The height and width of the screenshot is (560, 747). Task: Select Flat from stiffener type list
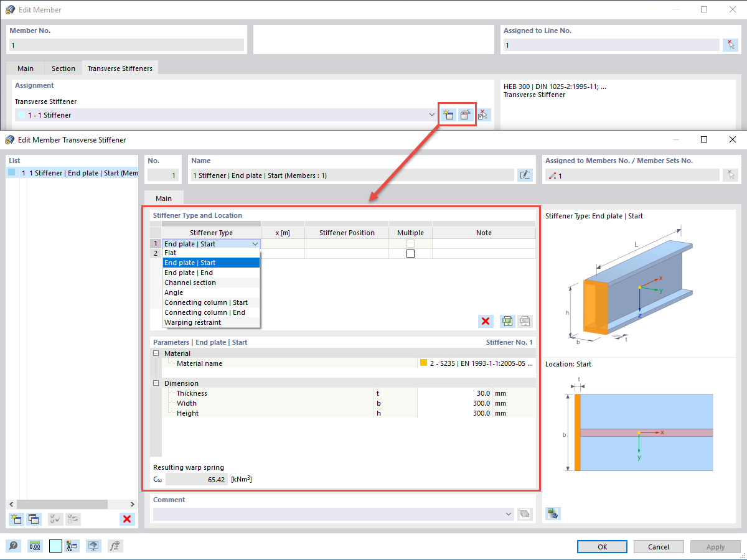[211, 253]
